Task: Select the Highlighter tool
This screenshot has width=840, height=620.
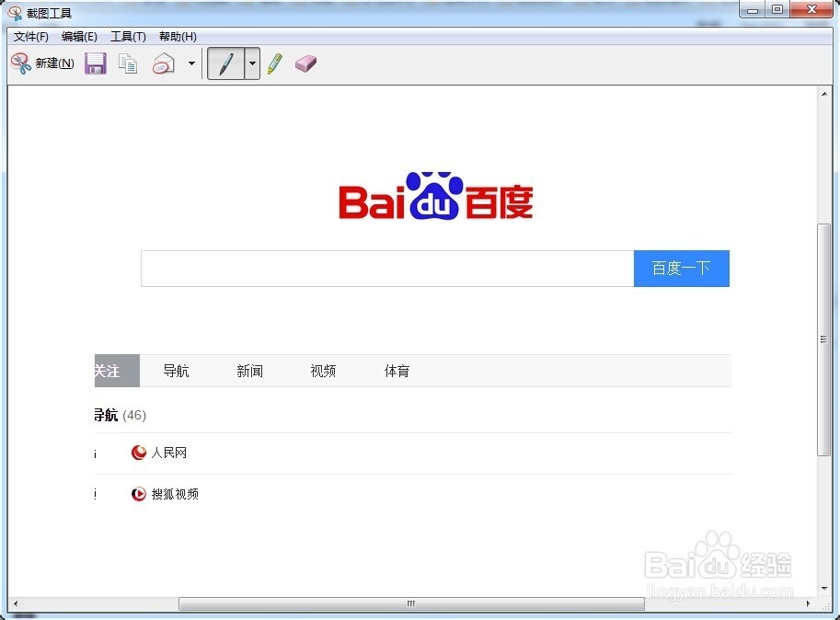Action: pyautogui.click(x=275, y=63)
